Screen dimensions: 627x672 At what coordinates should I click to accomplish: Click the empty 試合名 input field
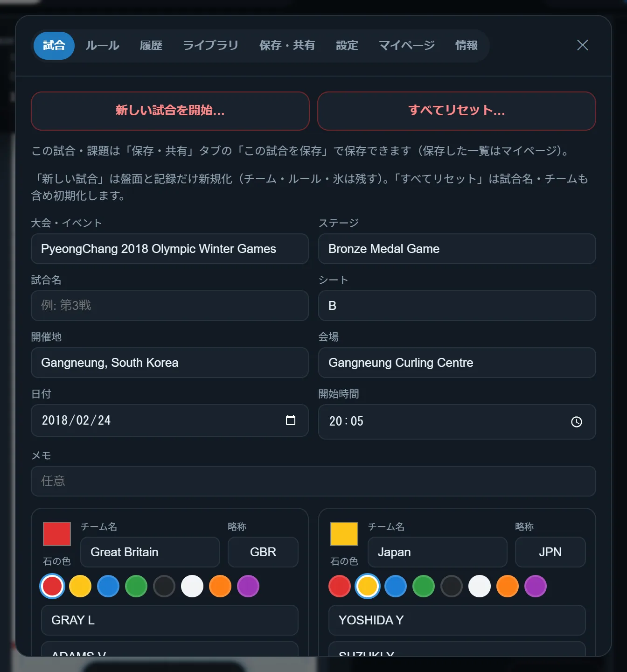170,306
